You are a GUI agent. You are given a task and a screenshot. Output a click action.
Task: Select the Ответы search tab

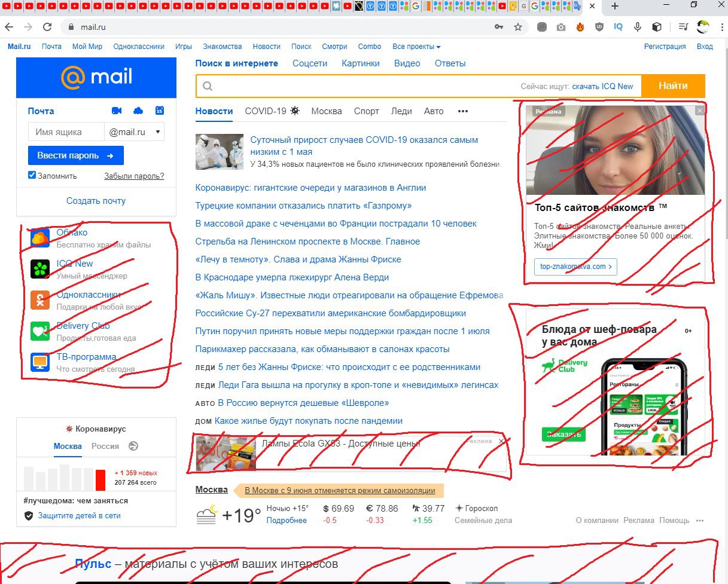[450, 63]
